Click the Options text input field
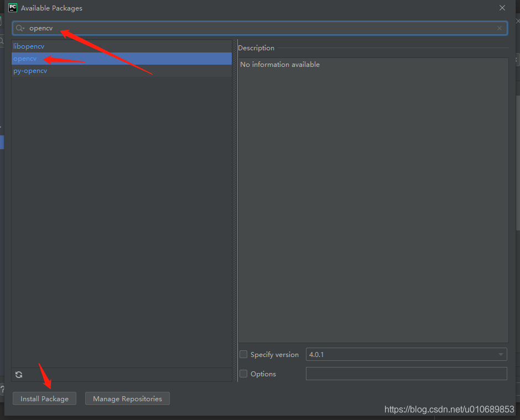The image size is (520, 420). (406, 374)
